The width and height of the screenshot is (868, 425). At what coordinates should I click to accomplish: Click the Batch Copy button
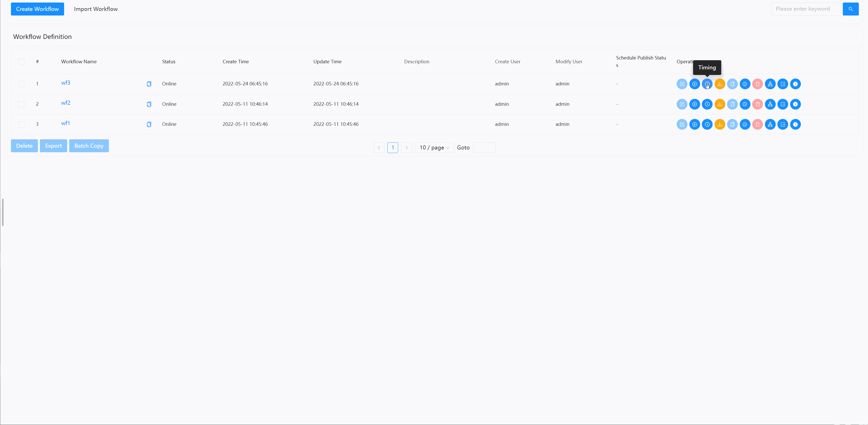[89, 146]
